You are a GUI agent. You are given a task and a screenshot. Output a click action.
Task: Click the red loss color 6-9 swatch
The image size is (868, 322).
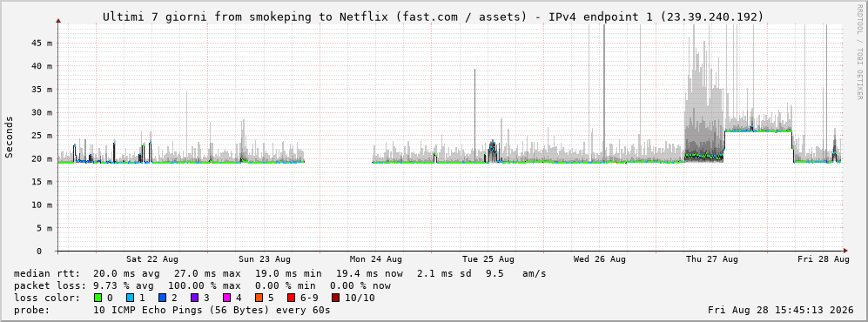click(291, 298)
